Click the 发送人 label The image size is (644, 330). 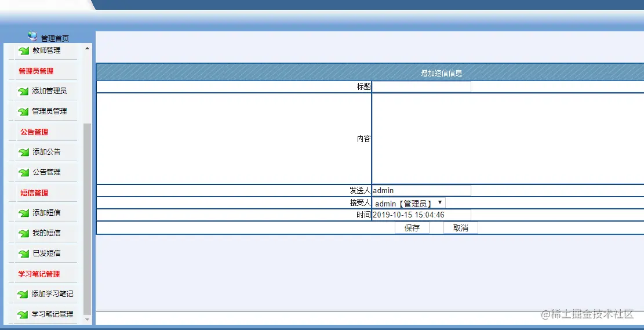pos(360,191)
